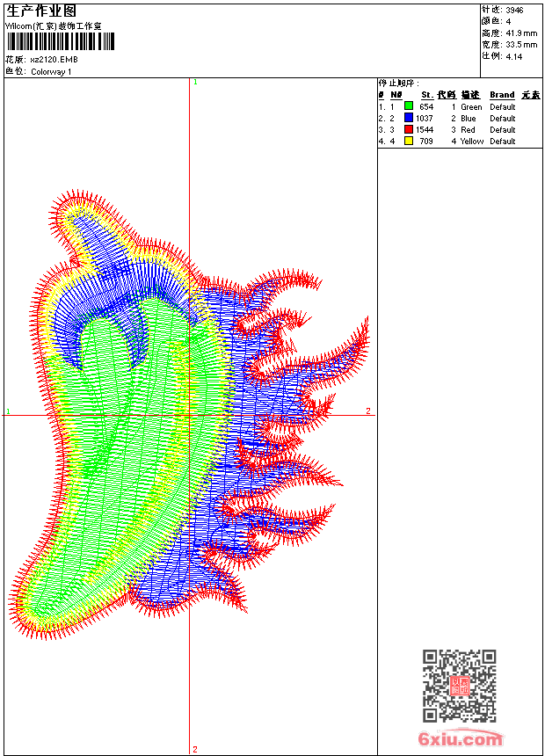Select the red swatch in row 3
Image resolution: width=545 pixels, height=756 pixels.
[409, 129]
